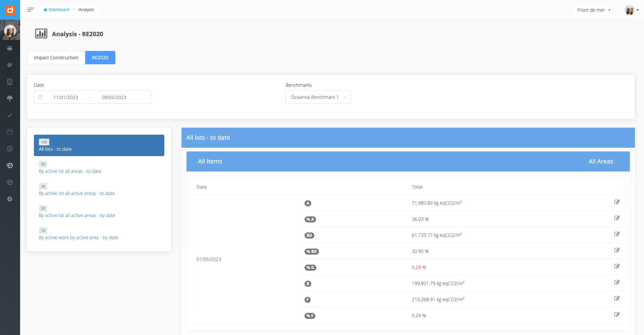644x335 pixels.
Task: Open the highlighted pie chart analysis icon
Action: point(10,165)
